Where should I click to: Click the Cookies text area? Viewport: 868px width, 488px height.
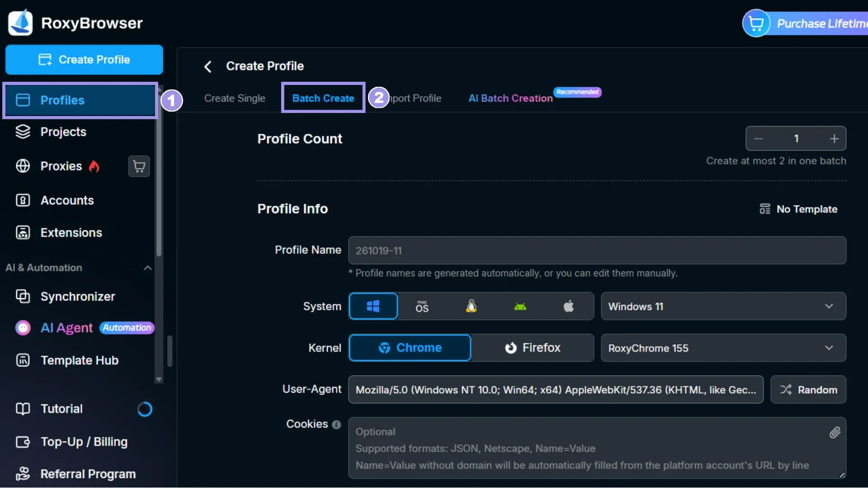(597, 448)
